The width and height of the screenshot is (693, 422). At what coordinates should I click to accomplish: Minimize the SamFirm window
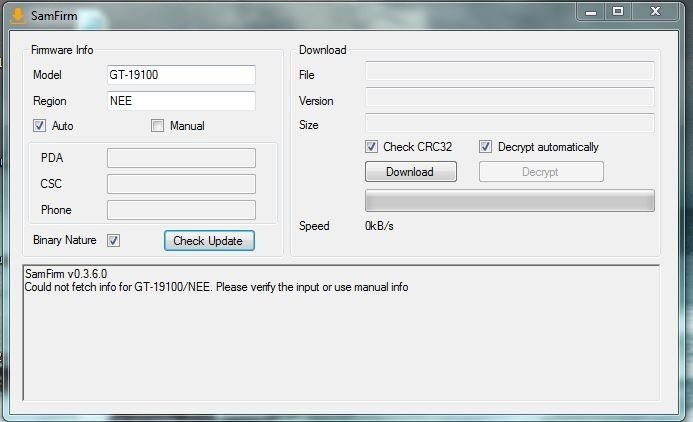(591, 11)
